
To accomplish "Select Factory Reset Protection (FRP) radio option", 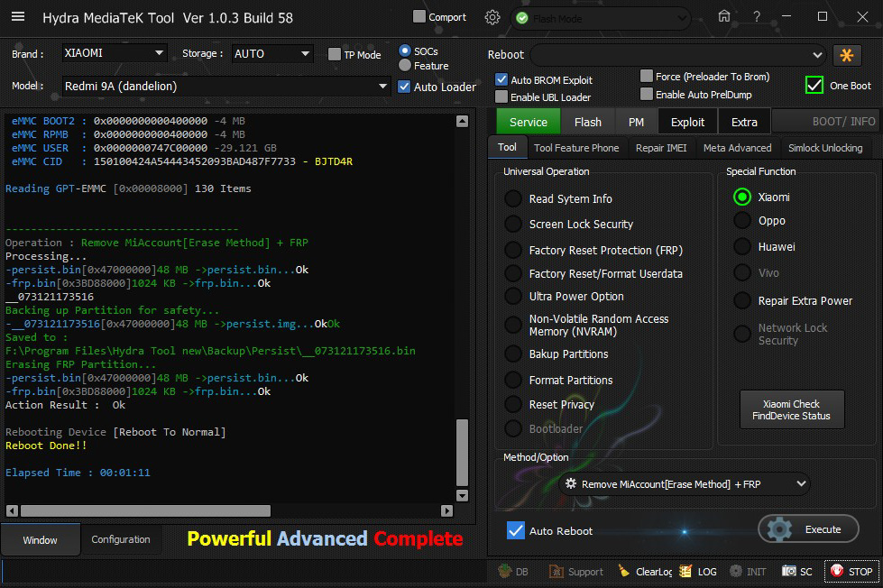I will (513, 250).
